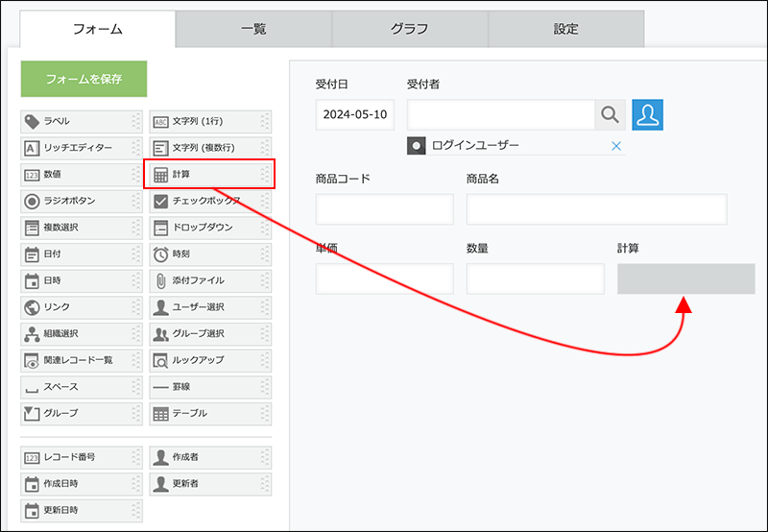Open the 設定 tab
Image resolution: width=768 pixels, height=532 pixels.
566,29
